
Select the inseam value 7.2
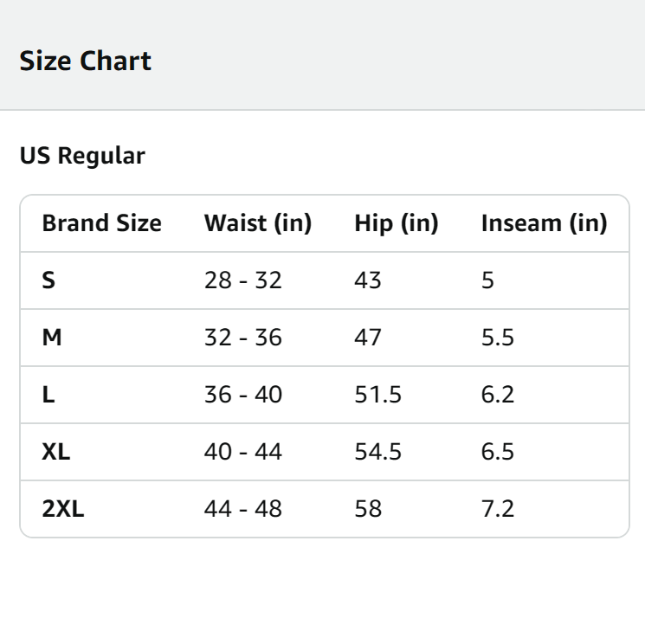[x=497, y=509]
